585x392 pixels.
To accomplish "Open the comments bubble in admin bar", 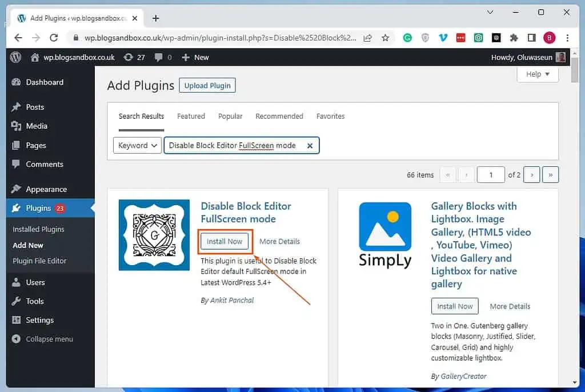I will point(163,57).
